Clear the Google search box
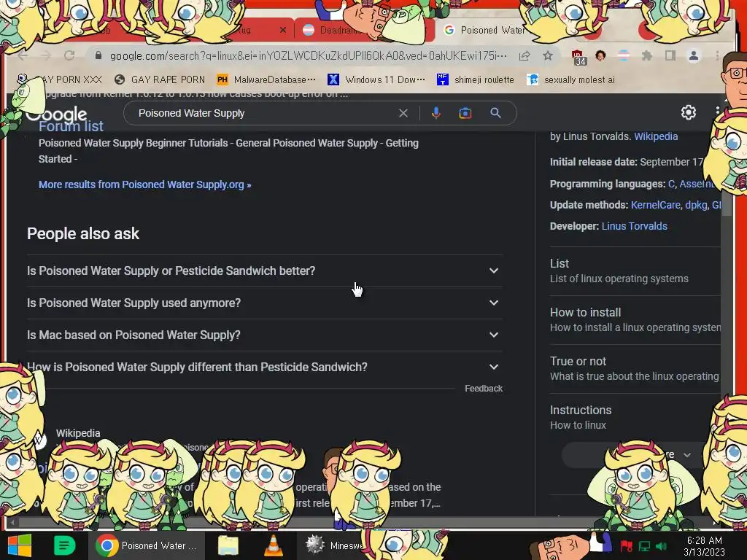The height and width of the screenshot is (560, 747). (403, 113)
